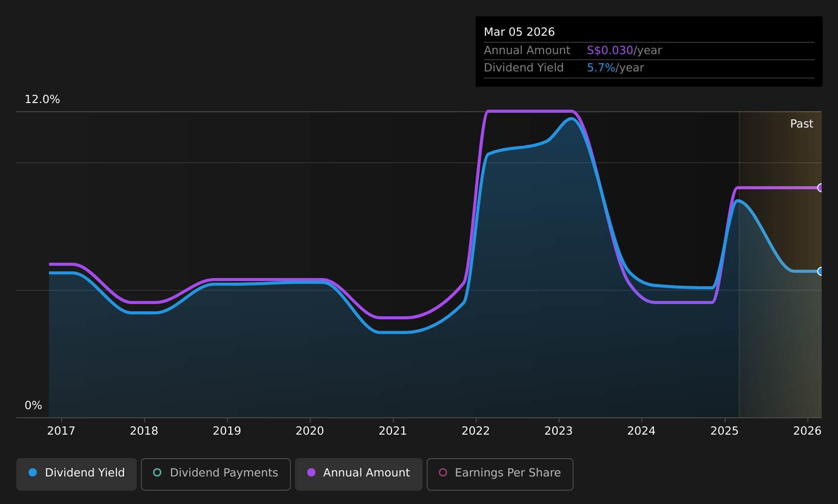This screenshot has height=504, width=838.
Task: Click the 12.0% y-axis label
Action: click(42, 99)
